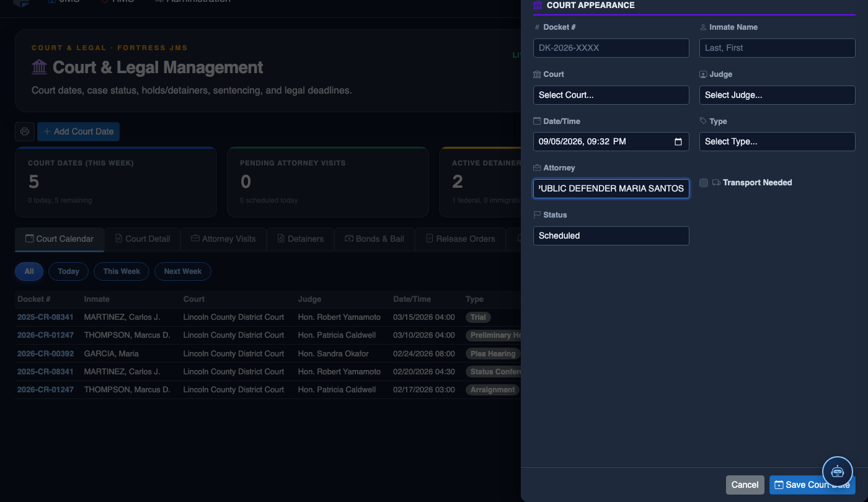Click the Court Dates (This Week) stat card

(116, 182)
